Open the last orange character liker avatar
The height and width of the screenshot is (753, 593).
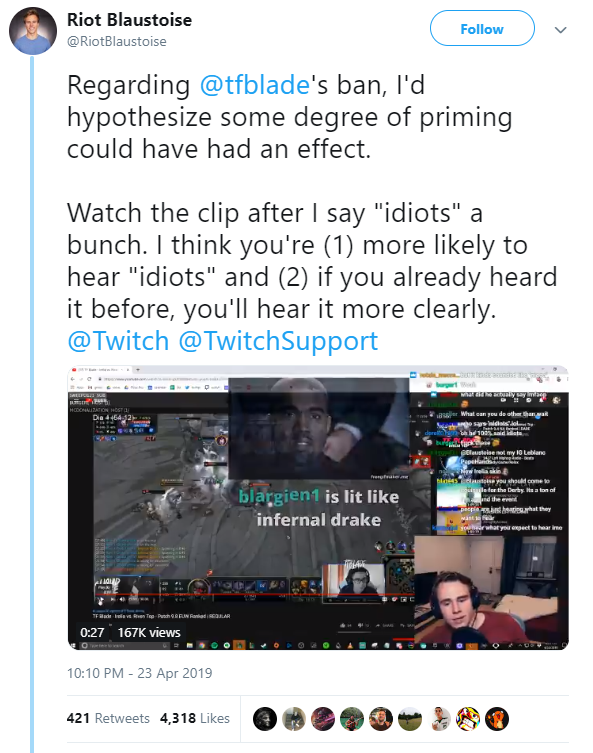coord(496,719)
